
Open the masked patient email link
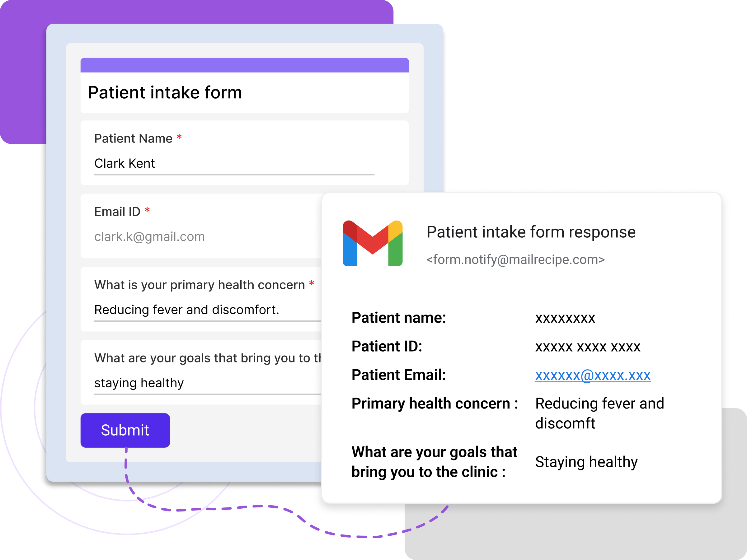point(593,376)
